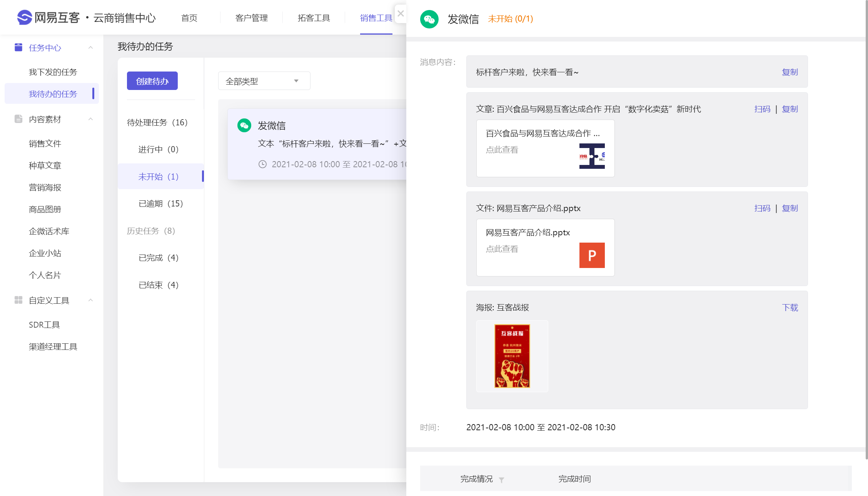Click 下载 for the 互客战报 poster
The height and width of the screenshot is (496, 868).
coord(790,307)
